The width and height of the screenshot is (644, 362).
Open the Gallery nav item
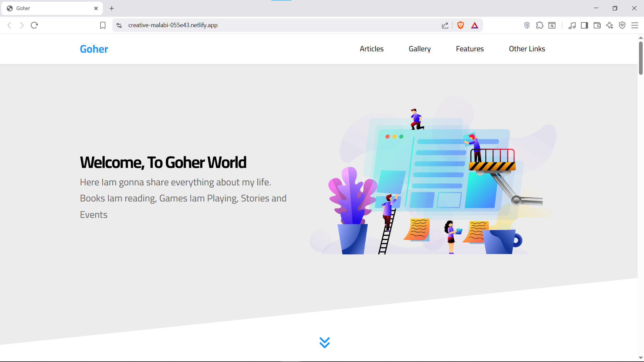[419, 49]
